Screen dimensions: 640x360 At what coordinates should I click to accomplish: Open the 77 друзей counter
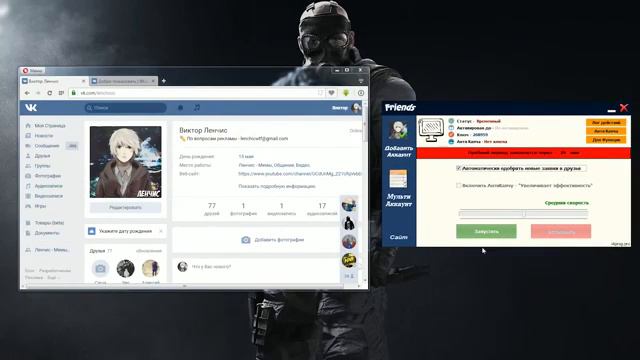click(x=211, y=209)
